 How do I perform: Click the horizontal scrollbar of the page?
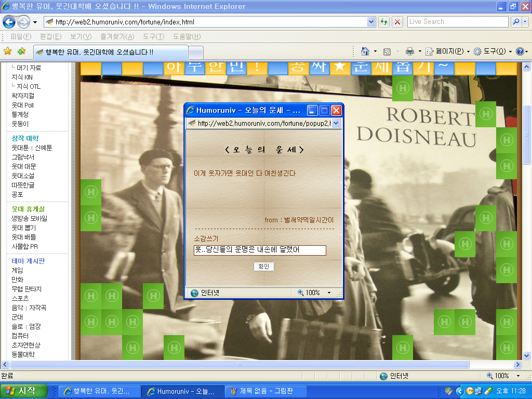tap(240, 364)
